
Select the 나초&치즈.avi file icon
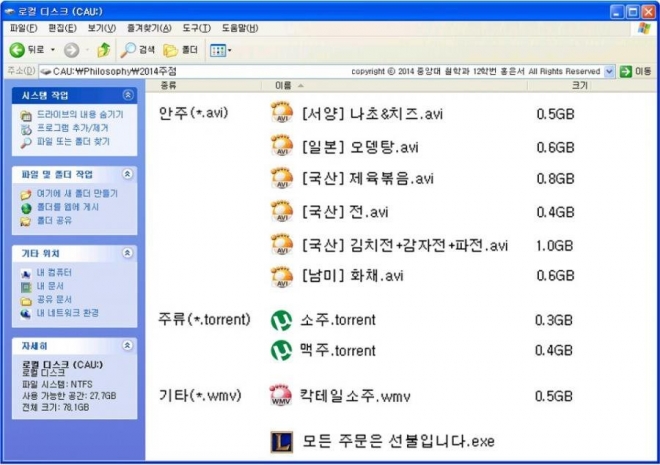pos(282,113)
